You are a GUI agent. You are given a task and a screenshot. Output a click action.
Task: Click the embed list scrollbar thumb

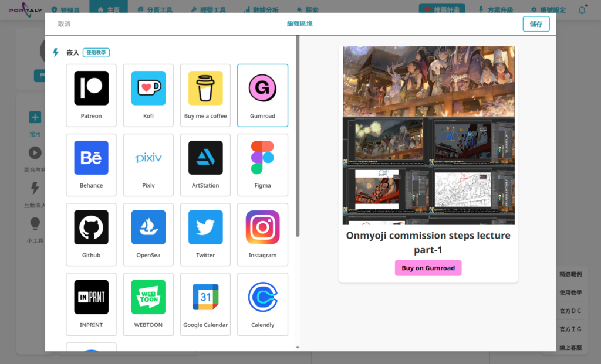coord(298,136)
